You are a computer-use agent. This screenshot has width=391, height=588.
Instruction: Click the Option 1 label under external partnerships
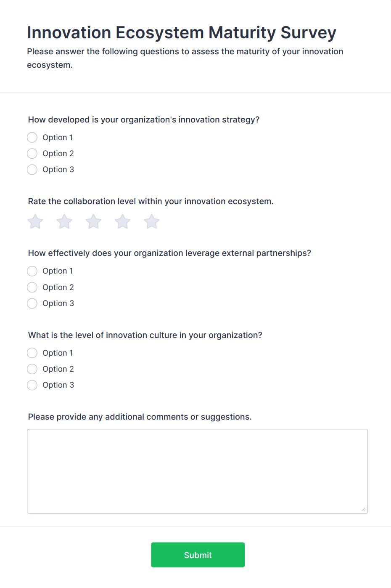coord(58,271)
